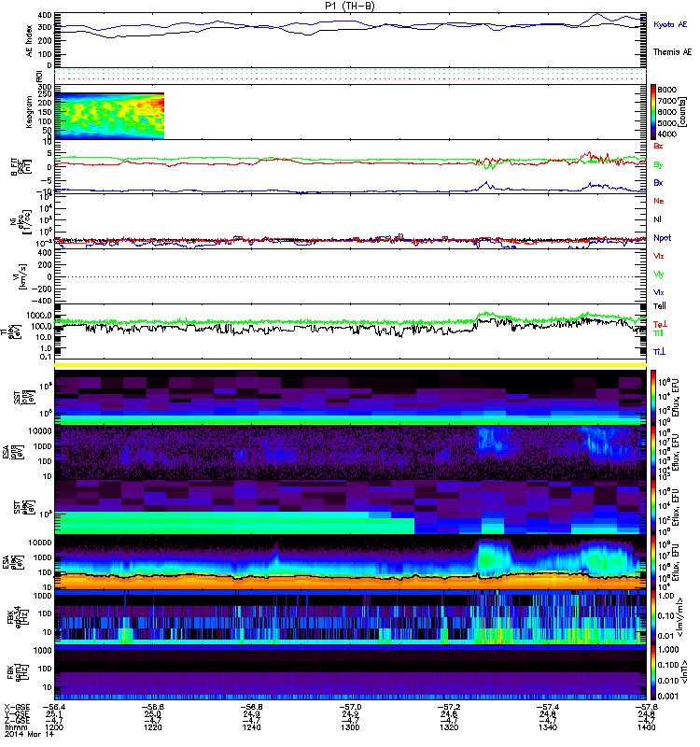Screen dimensions: 700x747
Task: Click the "hhmm" time row label
Action: point(14,727)
